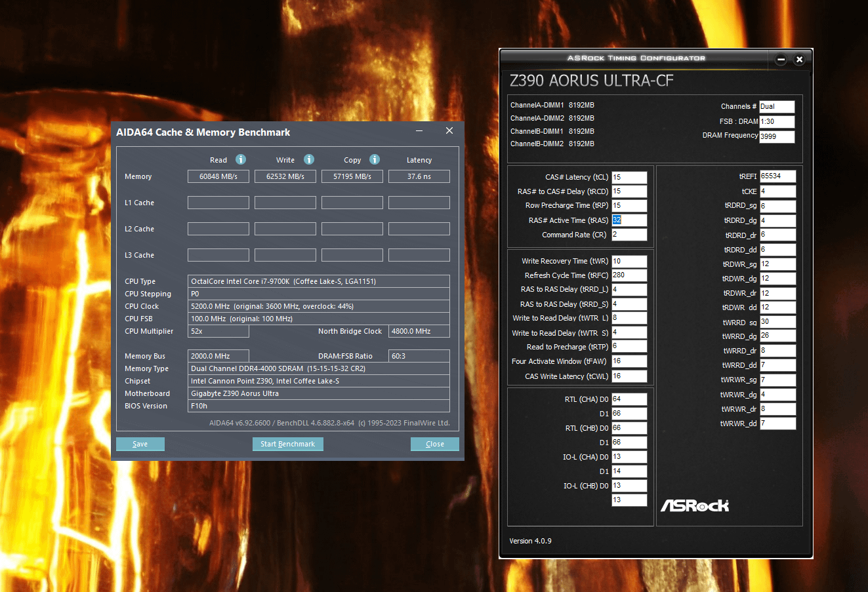Click the RAS to RAS Delay (tRRD_L) field
Image resolution: width=868 pixels, height=592 pixels.
point(629,290)
